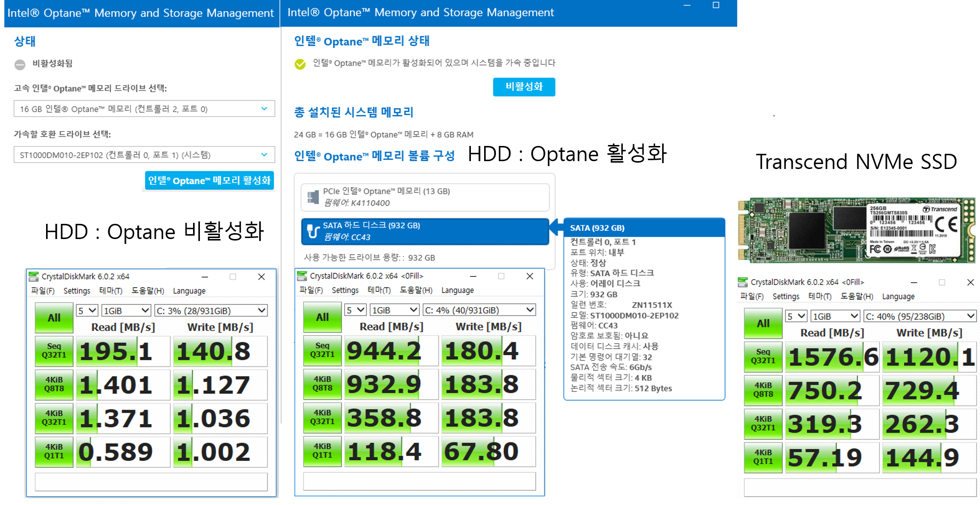This screenshot has height=505, width=980.
Task: Click the All button in the C: 3% CrystalDiskMark
Action: point(54,317)
